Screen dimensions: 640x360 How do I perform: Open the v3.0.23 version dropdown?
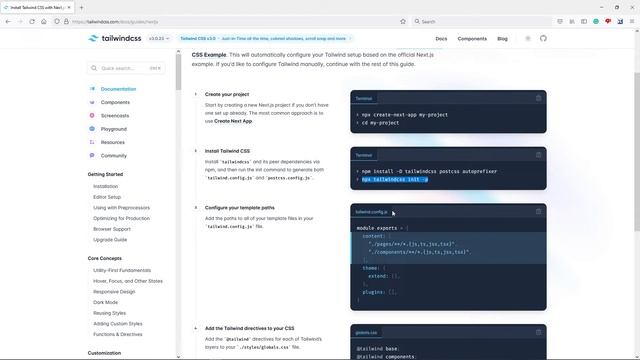click(x=159, y=38)
